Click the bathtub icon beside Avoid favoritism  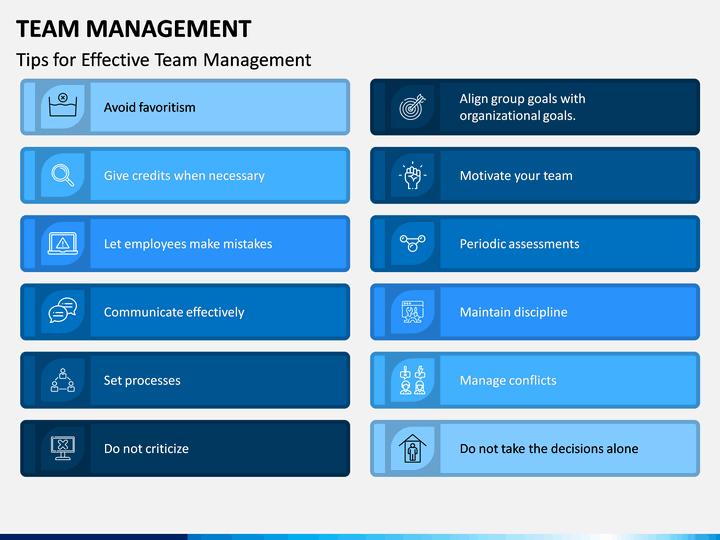pos(63,105)
